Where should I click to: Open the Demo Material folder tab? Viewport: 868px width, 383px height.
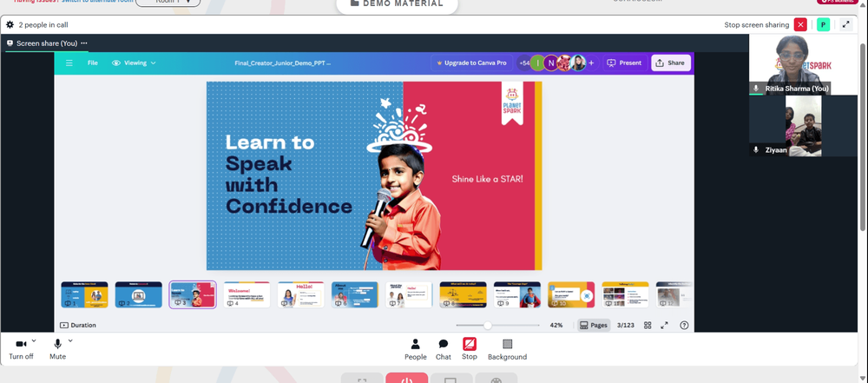point(397,3)
